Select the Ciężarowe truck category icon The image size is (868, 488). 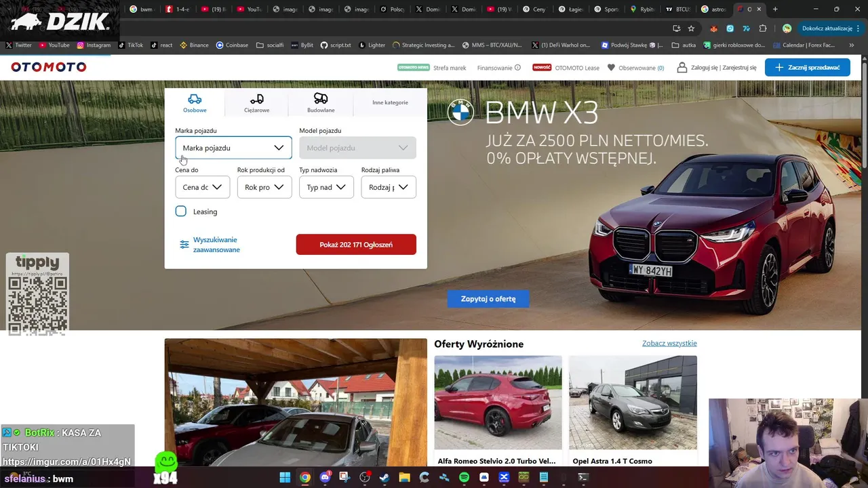[256, 99]
